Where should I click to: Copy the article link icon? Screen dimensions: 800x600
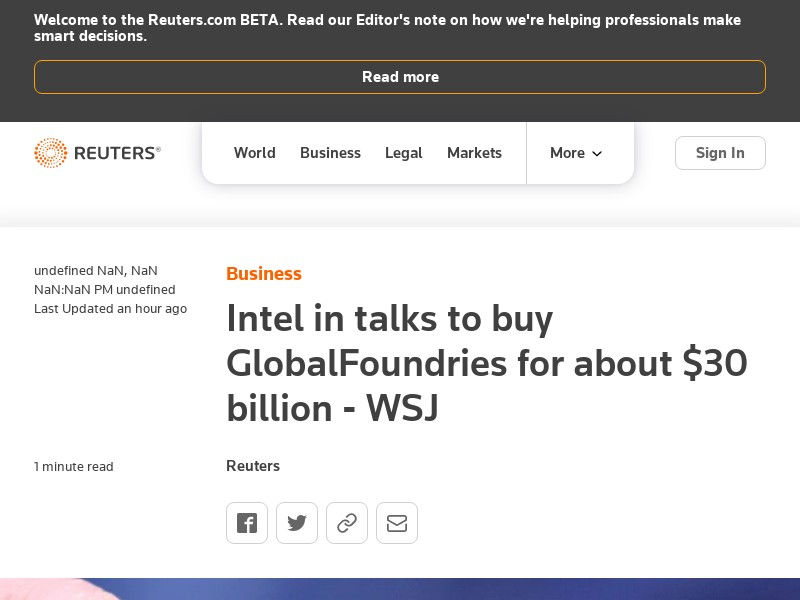(347, 523)
